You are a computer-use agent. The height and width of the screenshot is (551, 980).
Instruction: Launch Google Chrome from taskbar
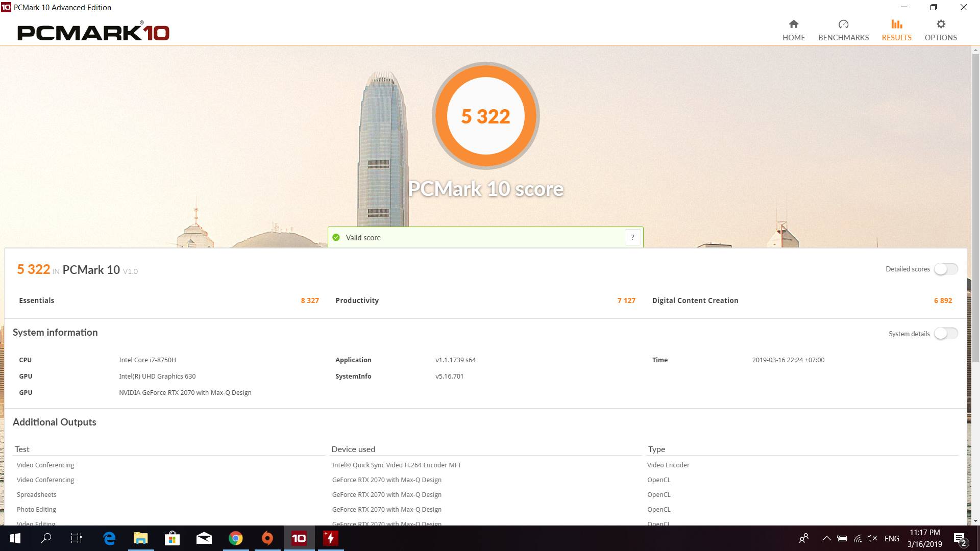tap(236, 538)
